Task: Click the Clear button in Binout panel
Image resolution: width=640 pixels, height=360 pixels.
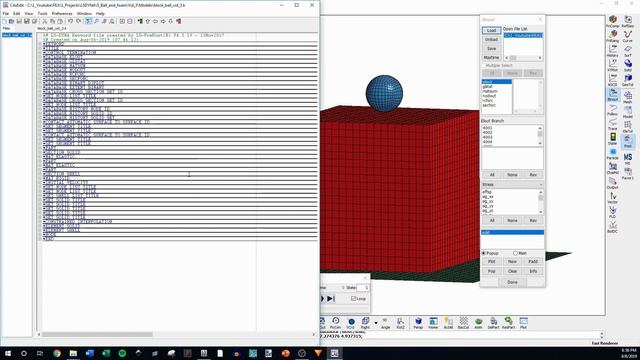Action: pos(512,271)
